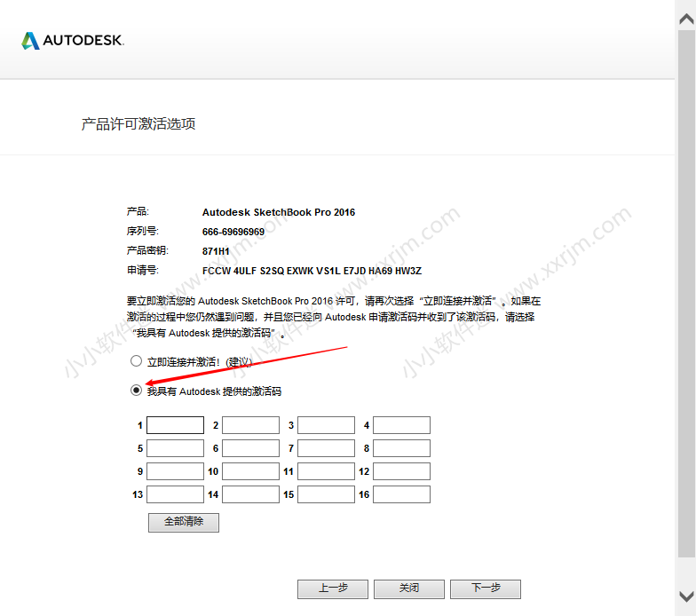
Task: Focus activation code field 10
Action: coord(250,471)
